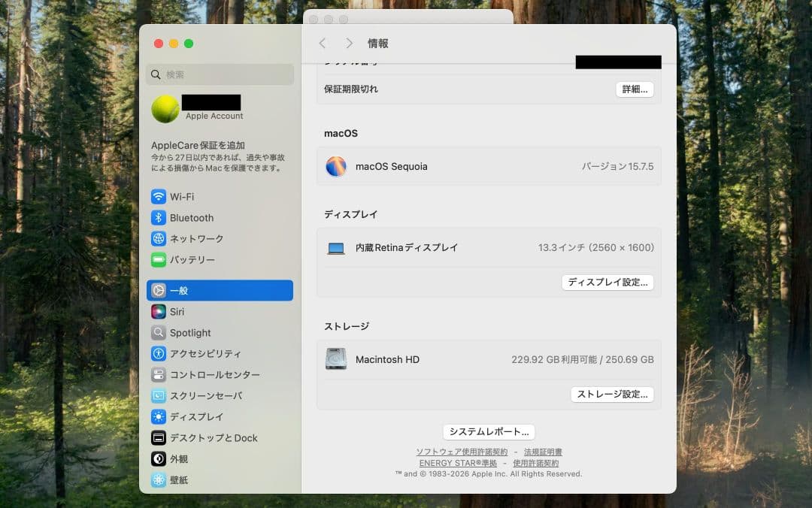Click the システムレポート... button
812x508 pixels.
pos(489,431)
